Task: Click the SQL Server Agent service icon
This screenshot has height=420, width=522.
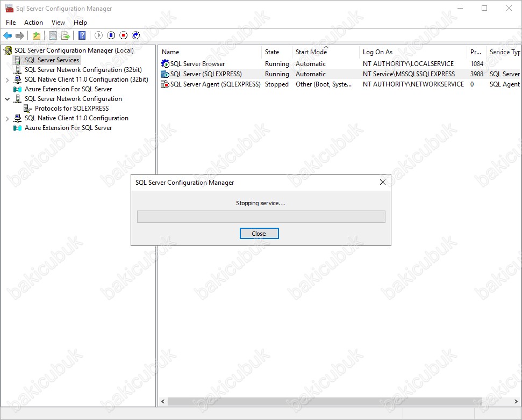Action: 165,84
